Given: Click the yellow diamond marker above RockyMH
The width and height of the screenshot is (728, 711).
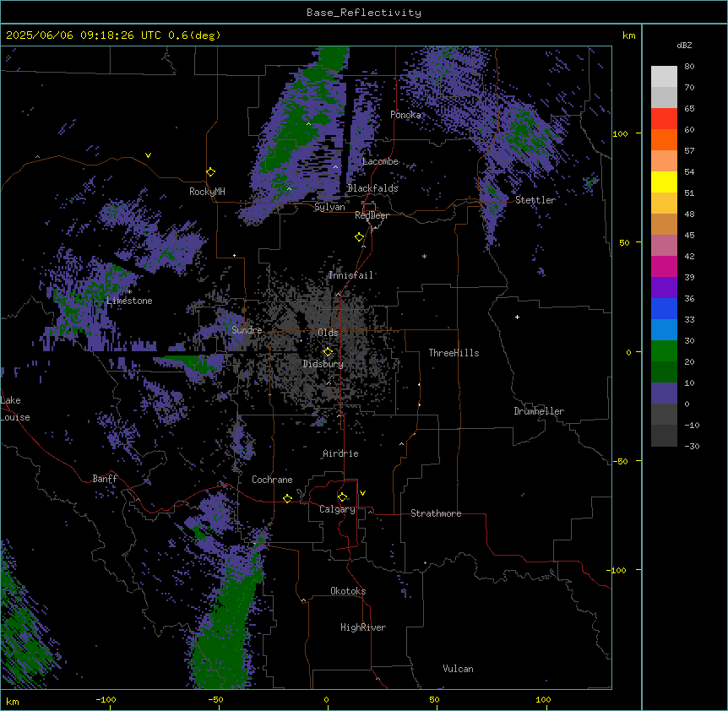Looking at the screenshot, I should [211, 172].
